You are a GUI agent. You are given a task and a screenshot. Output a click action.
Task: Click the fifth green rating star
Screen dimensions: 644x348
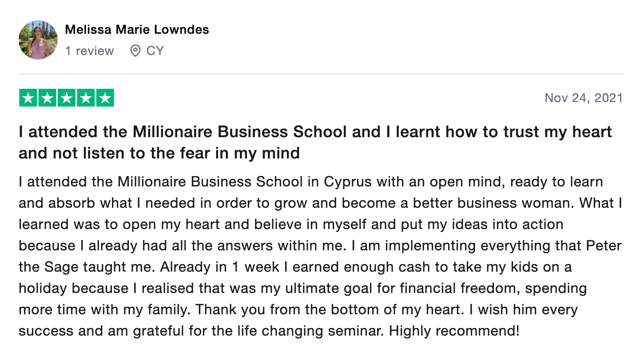(x=105, y=98)
